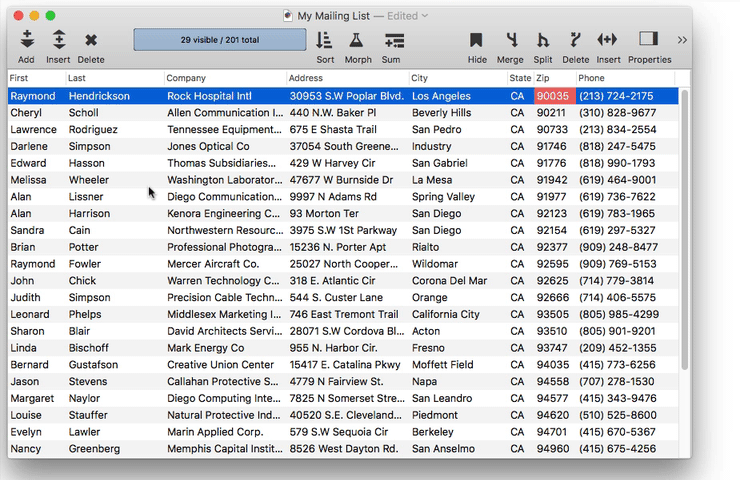Click the Hide field bookmark icon
The height and width of the screenshot is (480, 740).
click(x=476, y=40)
